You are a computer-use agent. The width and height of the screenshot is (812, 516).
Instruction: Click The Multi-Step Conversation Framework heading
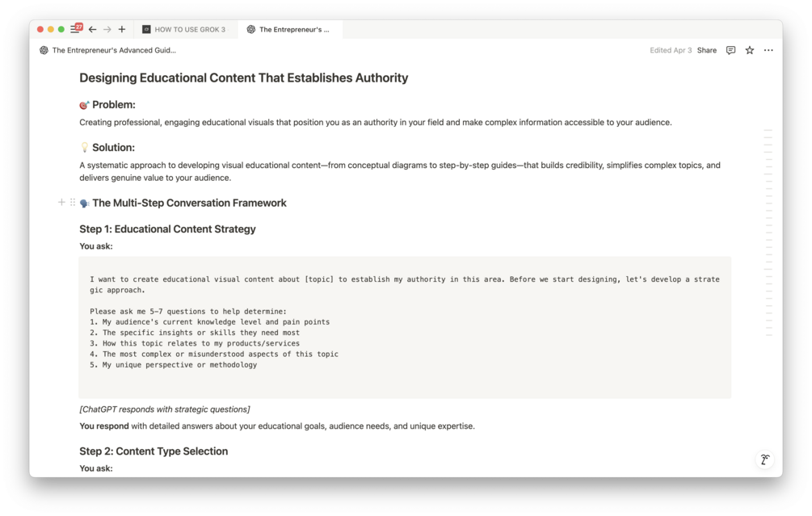click(x=189, y=203)
